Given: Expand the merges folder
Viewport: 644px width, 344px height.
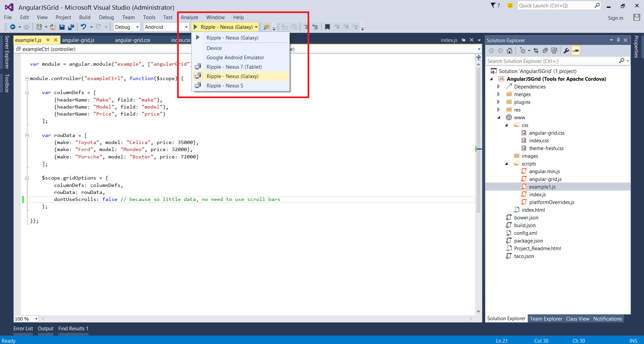Looking at the screenshot, I should click(498, 94).
